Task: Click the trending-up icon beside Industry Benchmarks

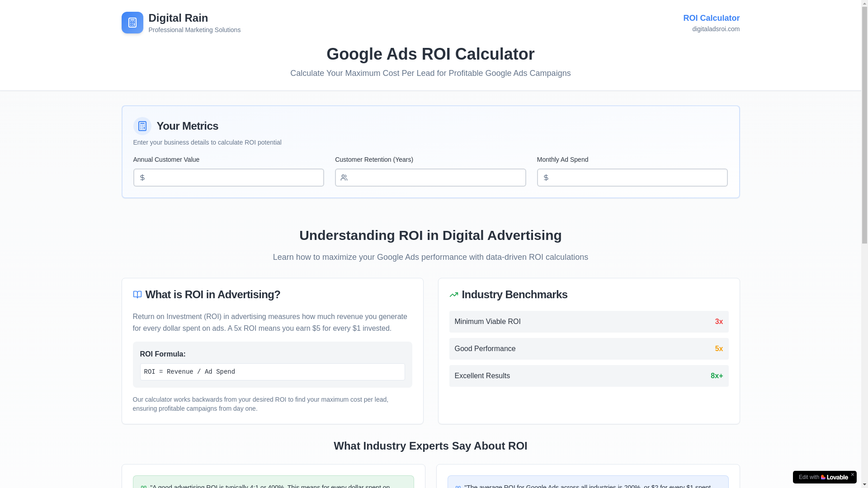Action: [x=454, y=295]
